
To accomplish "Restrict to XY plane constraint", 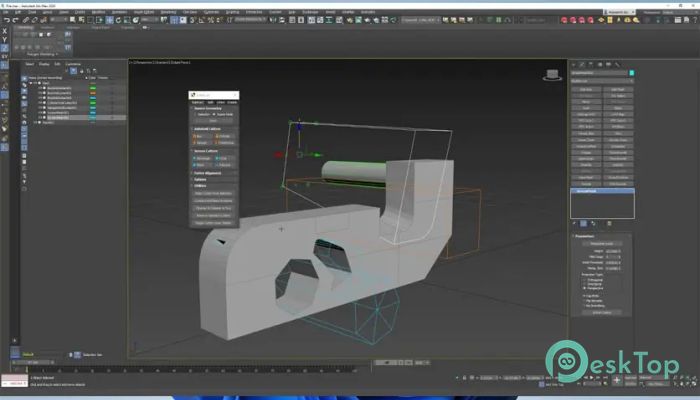I will click(4, 56).
